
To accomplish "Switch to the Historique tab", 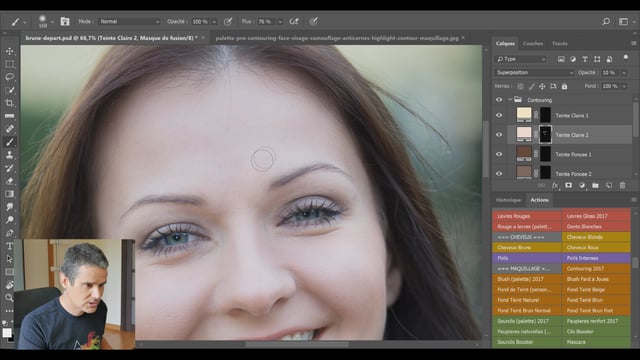I will click(508, 200).
